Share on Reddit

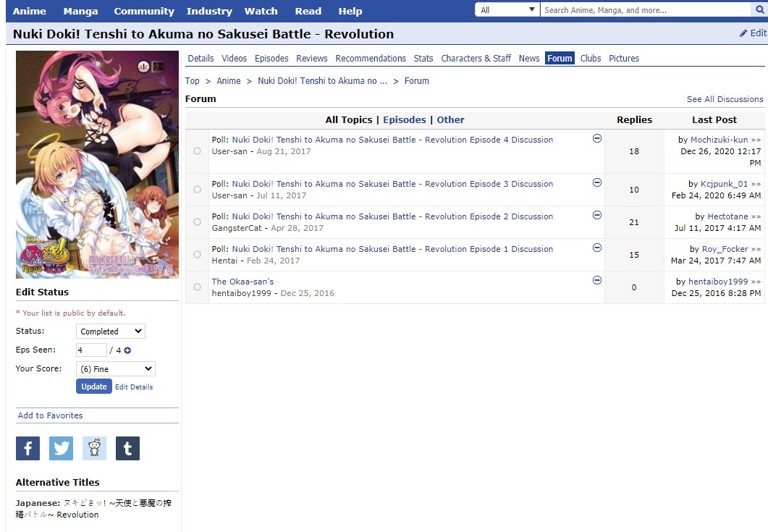click(95, 448)
